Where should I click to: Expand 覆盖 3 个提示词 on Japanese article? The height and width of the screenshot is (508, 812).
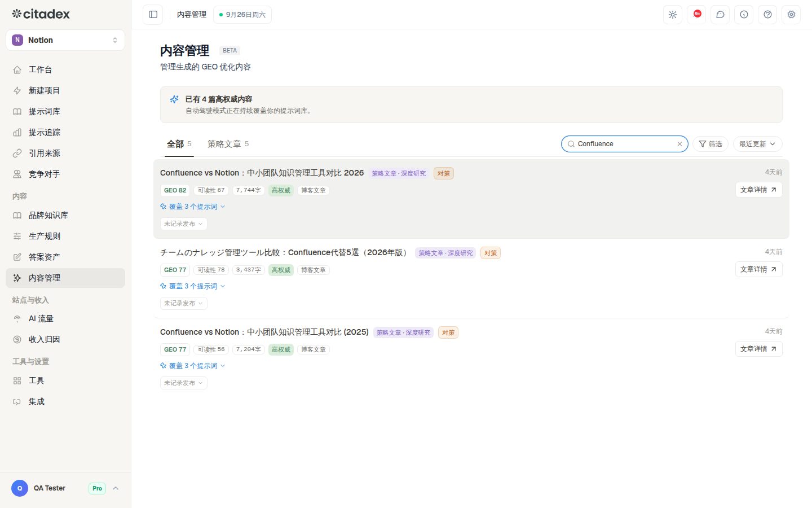click(193, 286)
